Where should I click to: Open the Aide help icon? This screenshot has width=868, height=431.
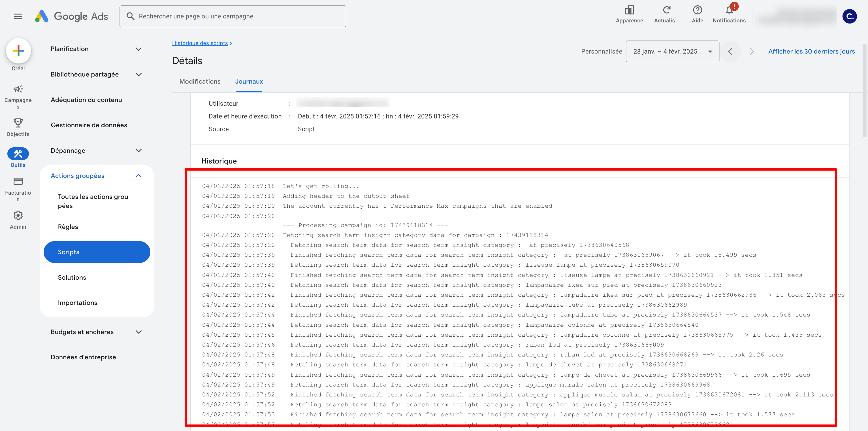[697, 11]
